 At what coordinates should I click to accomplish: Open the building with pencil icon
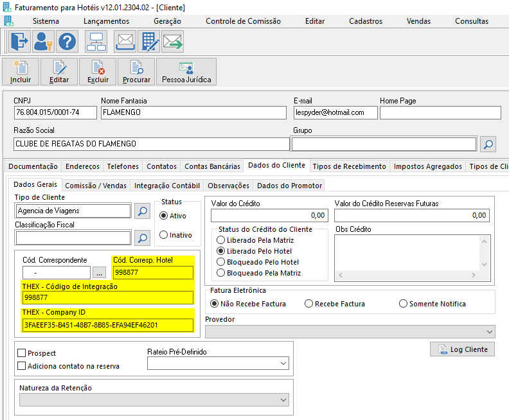149,42
